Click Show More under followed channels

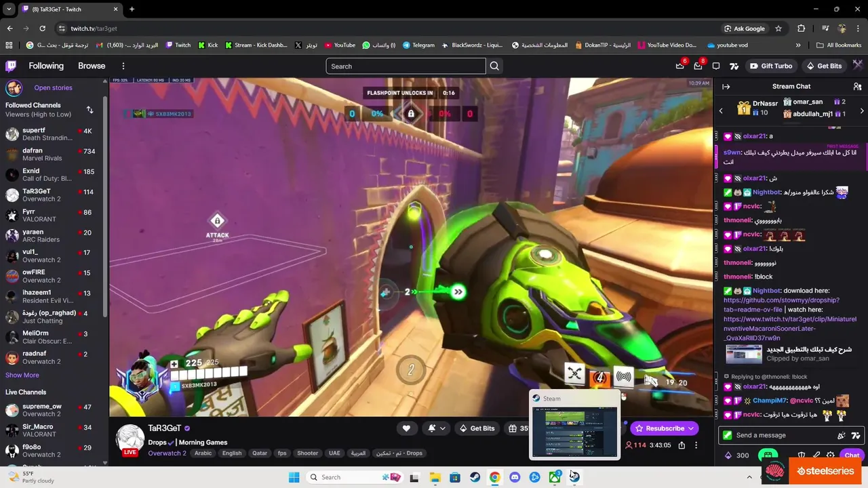pos(22,375)
